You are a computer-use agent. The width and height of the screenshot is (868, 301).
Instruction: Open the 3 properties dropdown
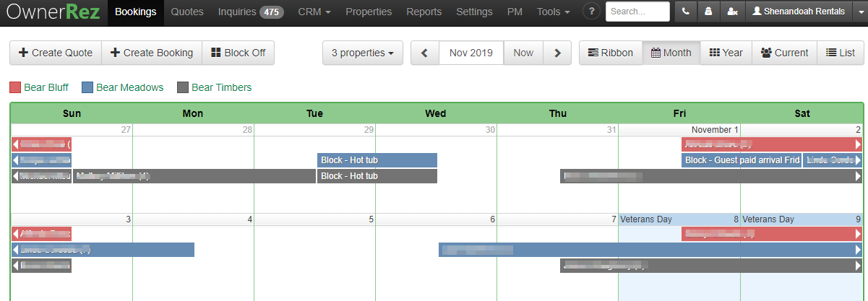click(363, 53)
